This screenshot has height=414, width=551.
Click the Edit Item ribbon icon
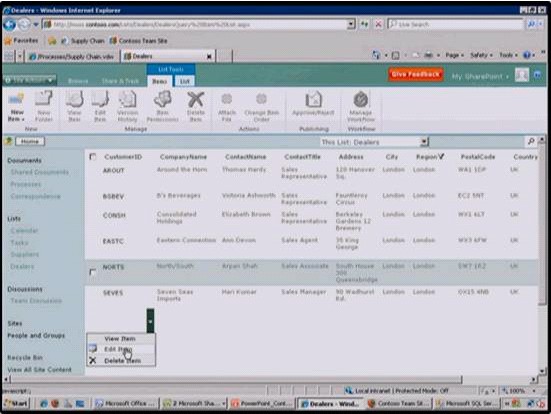click(100, 106)
